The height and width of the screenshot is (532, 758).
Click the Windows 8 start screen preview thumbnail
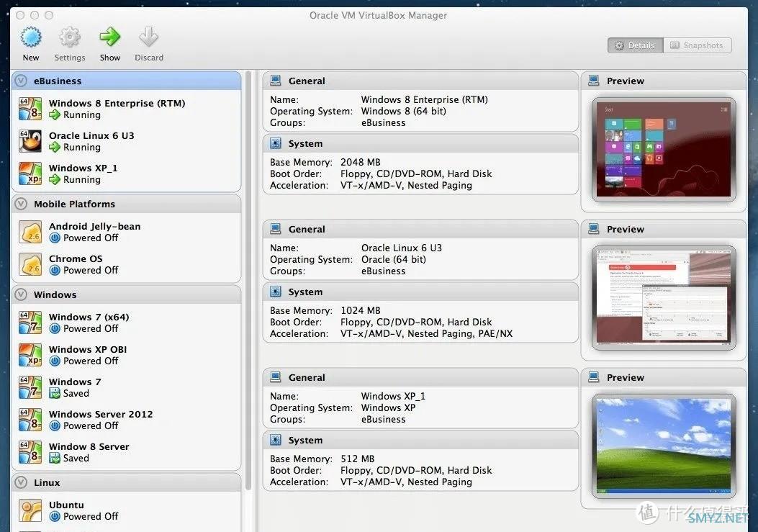pyautogui.click(x=664, y=150)
